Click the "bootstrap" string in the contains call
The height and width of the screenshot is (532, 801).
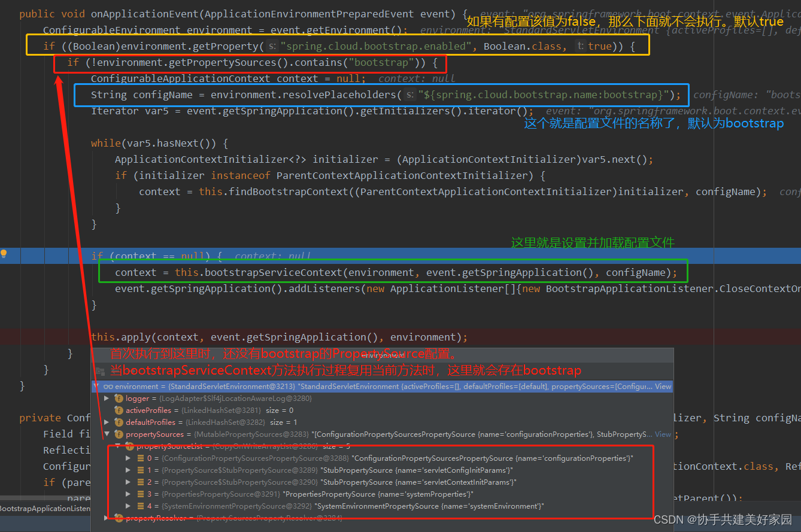tap(382, 62)
